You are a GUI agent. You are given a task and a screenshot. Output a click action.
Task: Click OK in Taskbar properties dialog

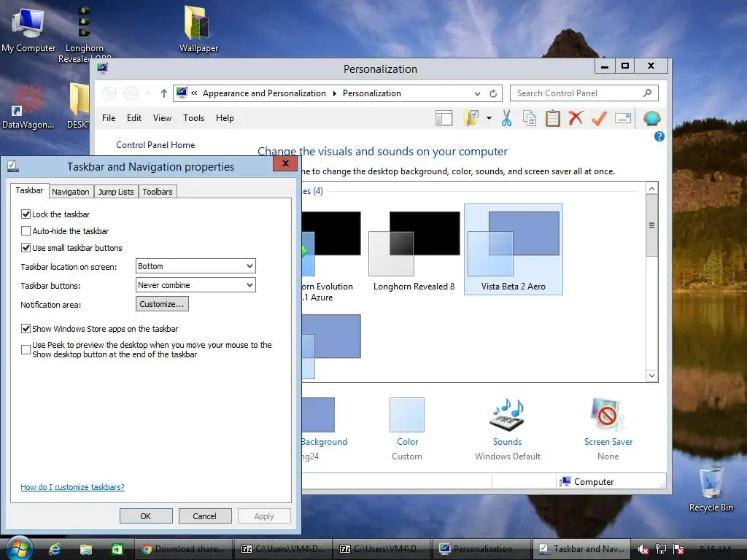pyautogui.click(x=146, y=516)
